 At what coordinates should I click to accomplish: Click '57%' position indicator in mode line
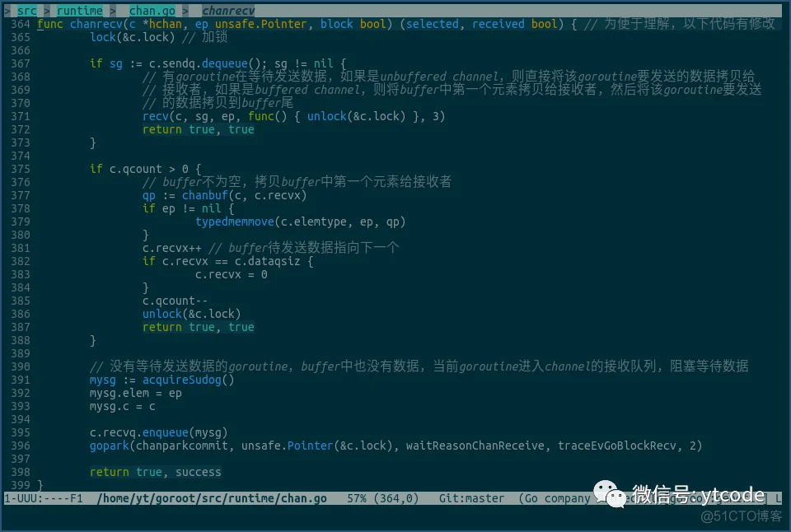coord(357,499)
